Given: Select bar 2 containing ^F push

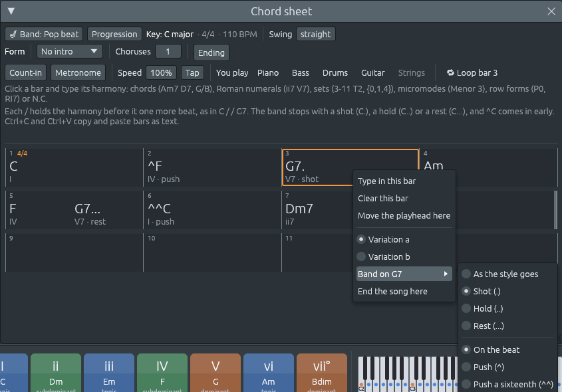Looking at the screenshot, I should point(212,167).
